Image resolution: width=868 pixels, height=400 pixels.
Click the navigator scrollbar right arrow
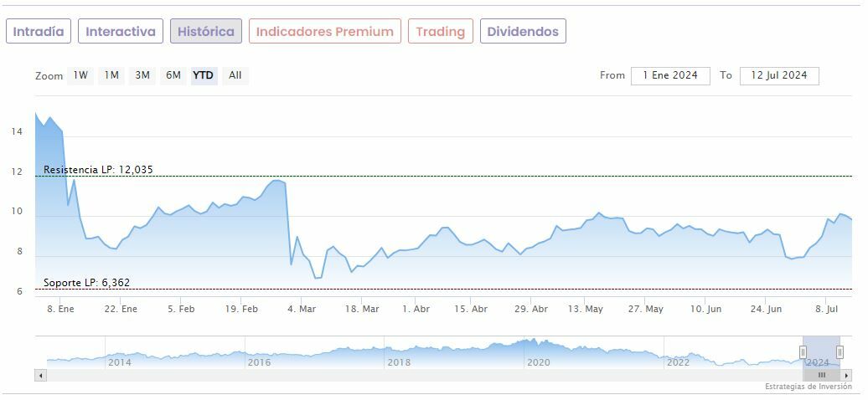pos(846,375)
